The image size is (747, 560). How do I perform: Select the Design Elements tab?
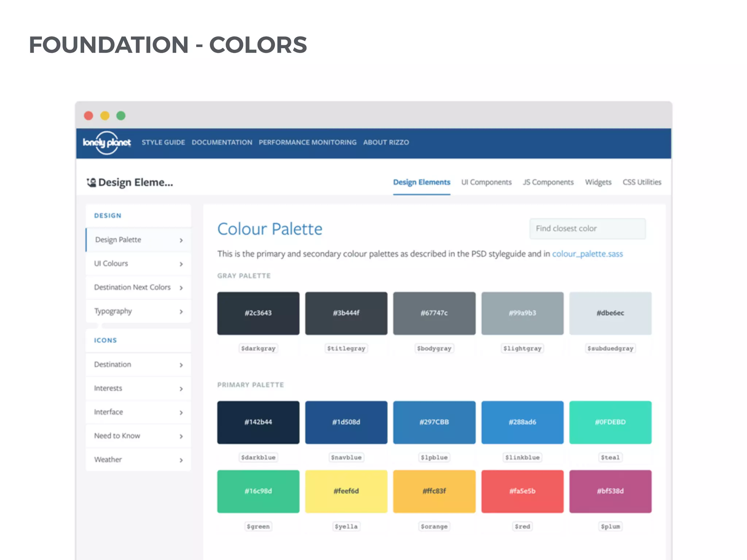[x=422, y=182]
